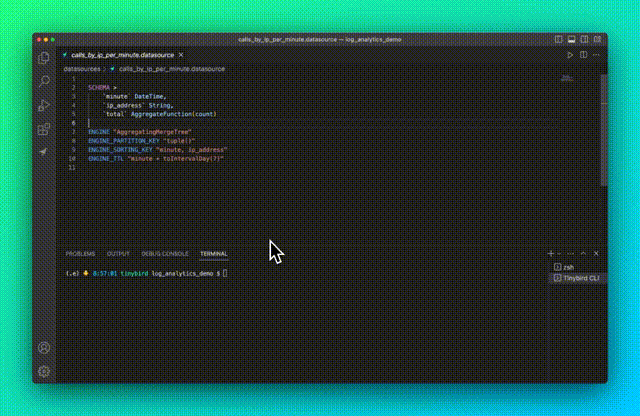640x416 pixels.
Task: Open the Tinybird extension in activity bar
Action: pyautogui.click(x=44, y=152)
